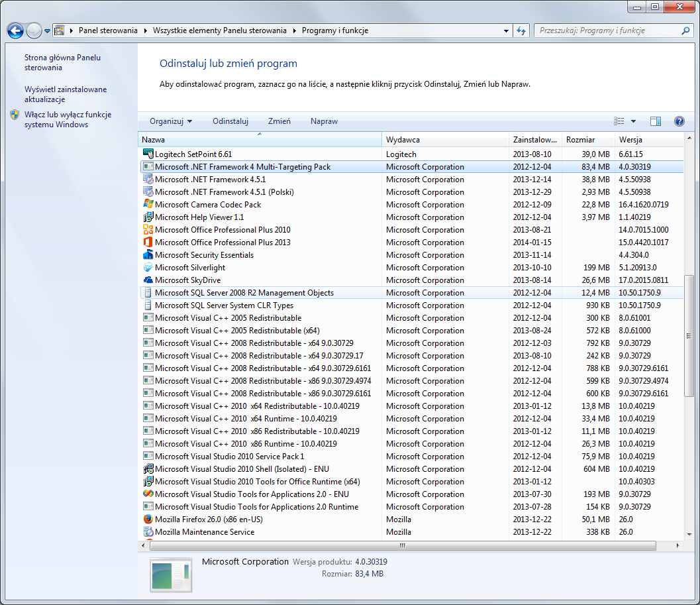Sort by the Wersja column header
This screenshot has height=605, width=700.
tap(649, 140)
